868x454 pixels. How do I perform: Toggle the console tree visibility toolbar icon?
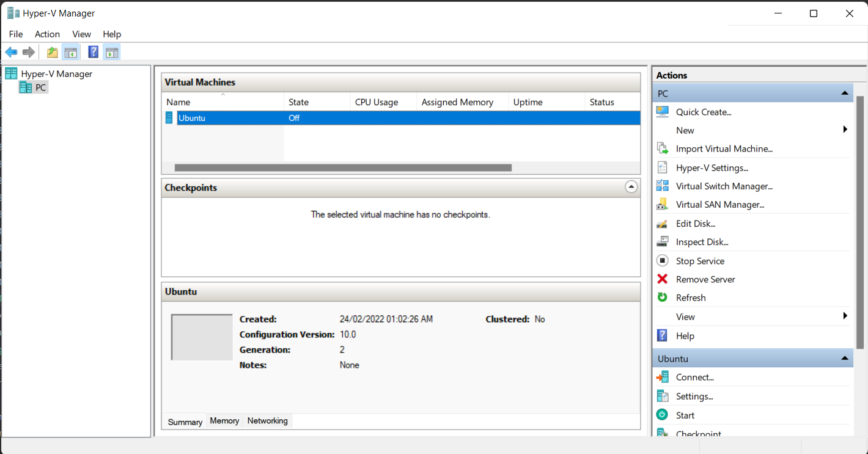coord(70,51)
